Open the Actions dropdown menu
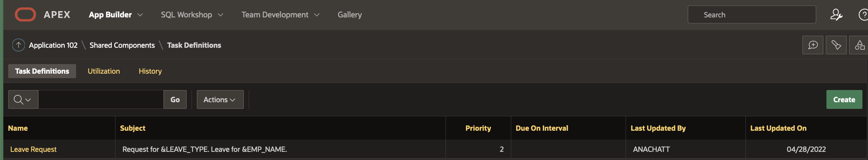The image size is (868, 160). 220,100
